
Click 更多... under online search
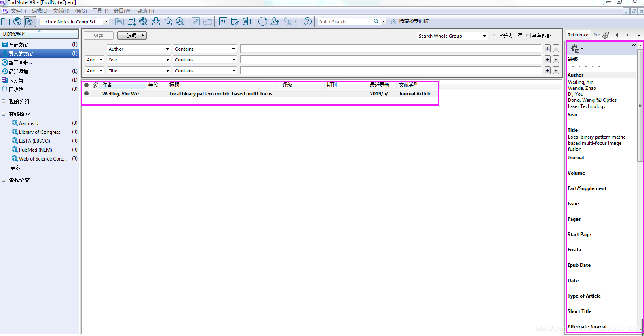17,167
